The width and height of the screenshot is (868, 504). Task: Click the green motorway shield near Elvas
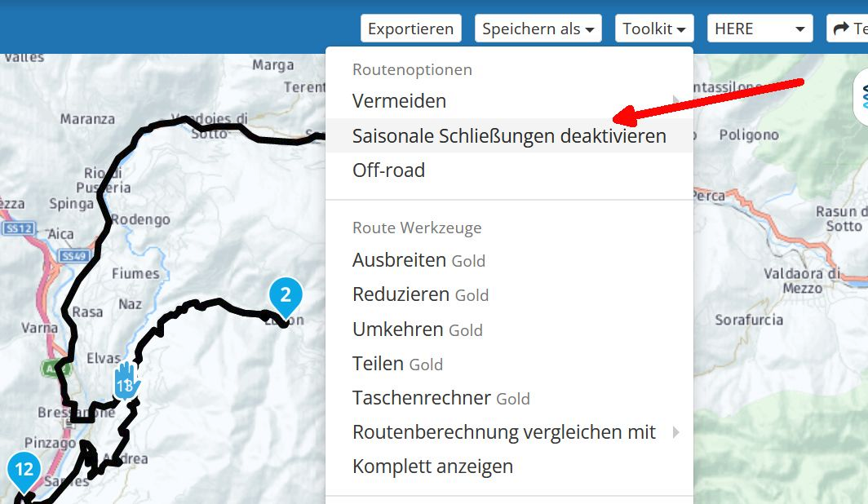(56, 367)
